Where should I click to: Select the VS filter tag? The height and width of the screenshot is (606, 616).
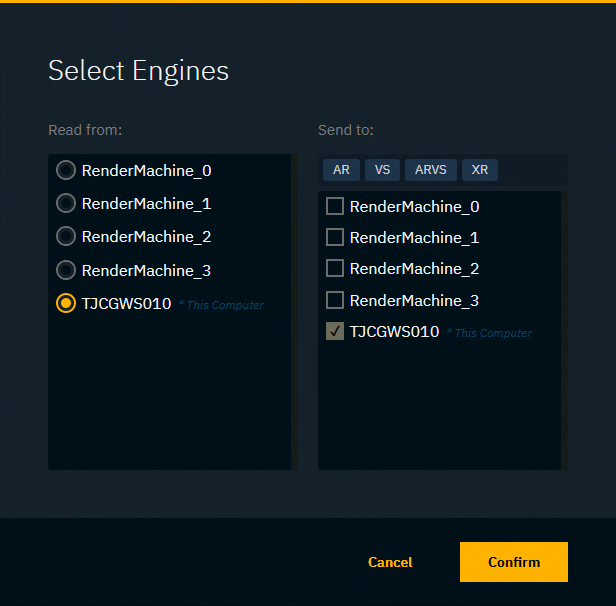(382, 170)
